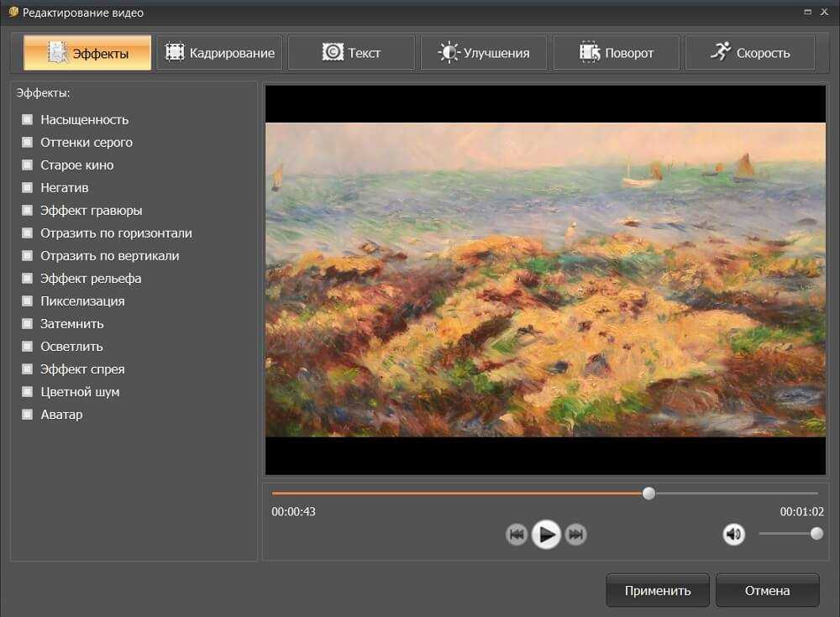Mute audio with the speaker icon
Viewport: 840px width, 617px height.
pos(733,534)
